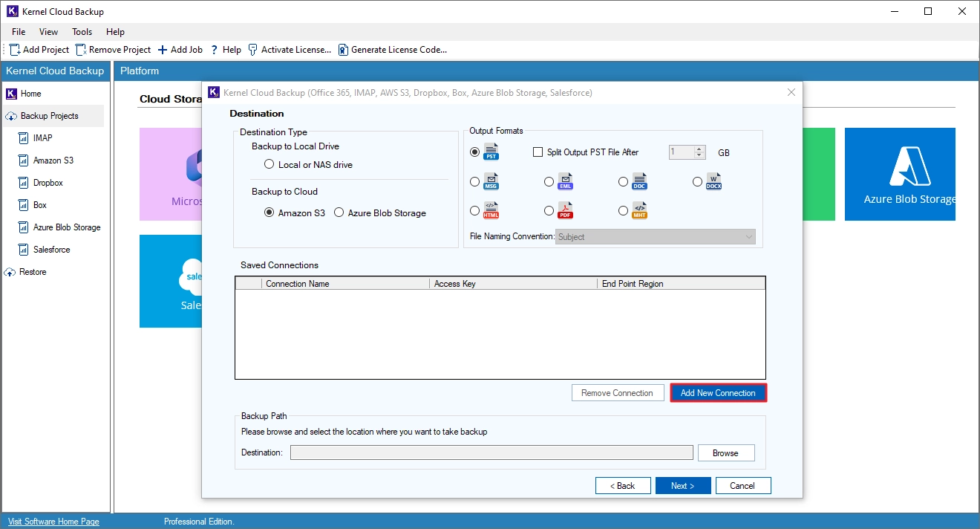
Task: Click the Next button
Action: click(x=683, y=486)
